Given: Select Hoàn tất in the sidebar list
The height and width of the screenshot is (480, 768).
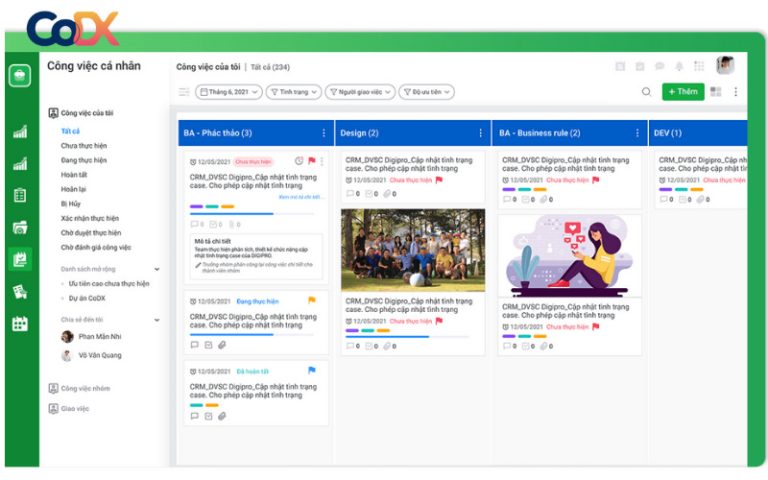Looking at the screenshot, I should pyautogui.click(x=74, y=174).
